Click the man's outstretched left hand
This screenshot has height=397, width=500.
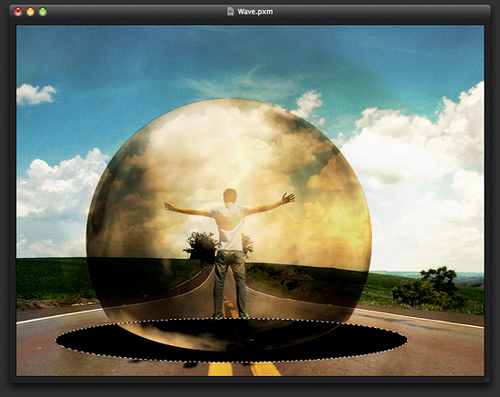tap(171, 205)
